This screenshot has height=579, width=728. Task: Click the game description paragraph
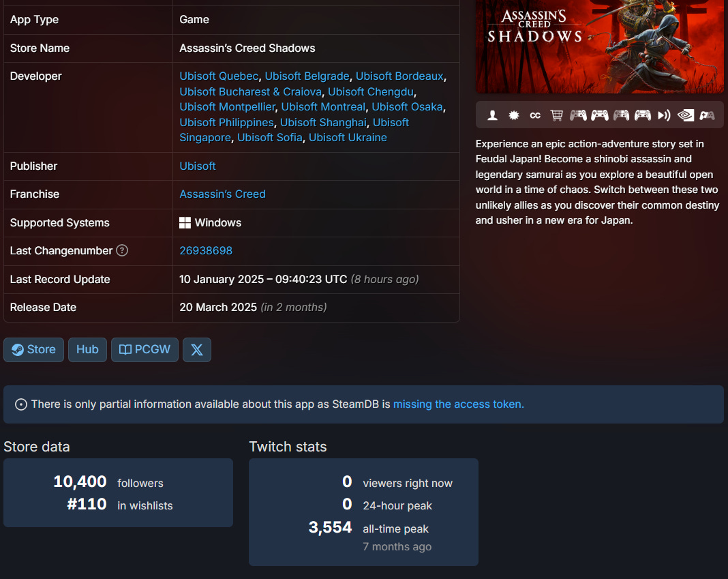pyautogui.click(x=598, y=182)
